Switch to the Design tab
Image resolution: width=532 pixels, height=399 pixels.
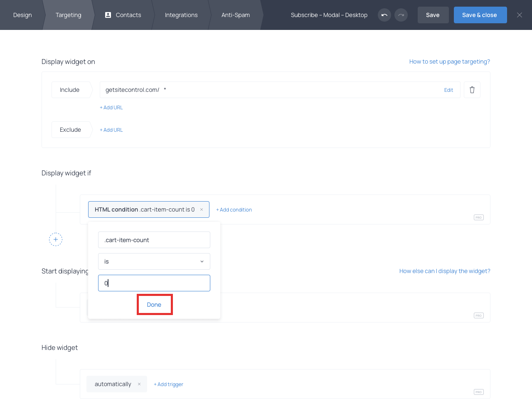(22, 15)
